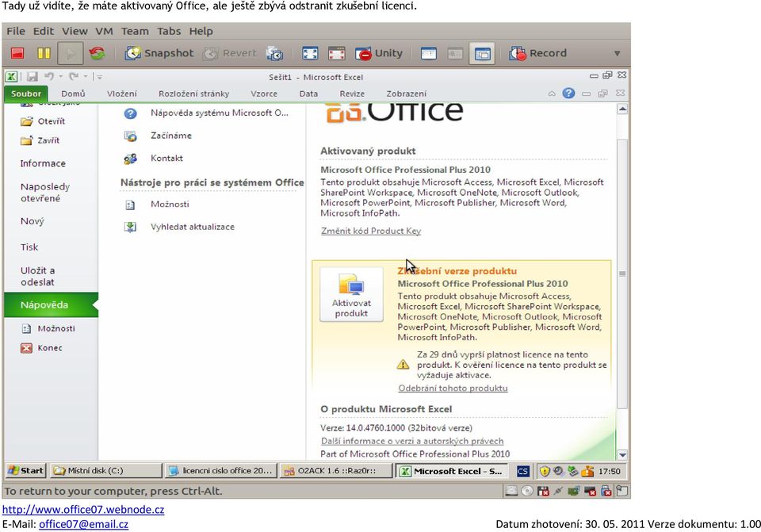Image resolution: width=761 pixels, height=532 pixels.
Task: Start Record in VMware toolbar
Action: [x=537, y=53]
